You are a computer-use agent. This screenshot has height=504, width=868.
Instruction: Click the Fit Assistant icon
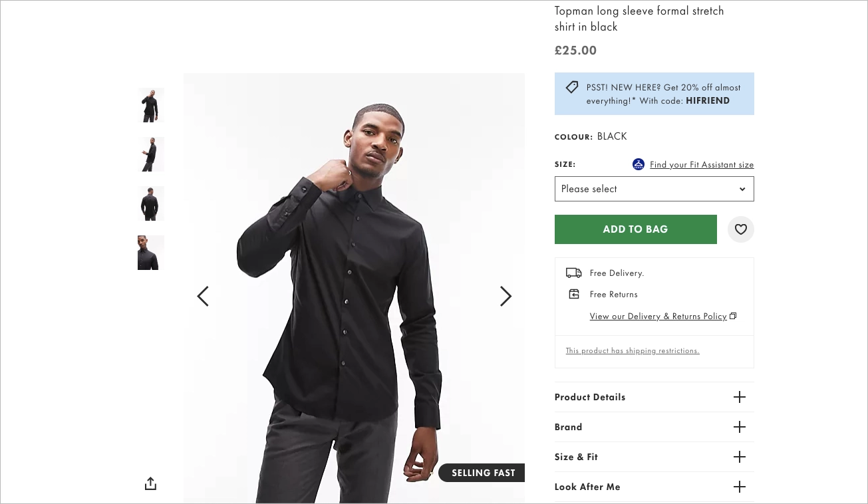[x=638, y=164]
